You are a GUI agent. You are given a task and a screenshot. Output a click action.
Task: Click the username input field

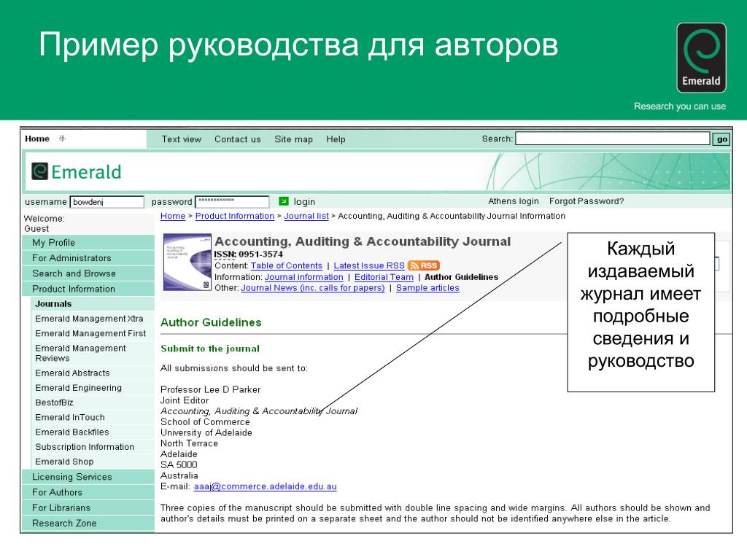click(107, 202)
